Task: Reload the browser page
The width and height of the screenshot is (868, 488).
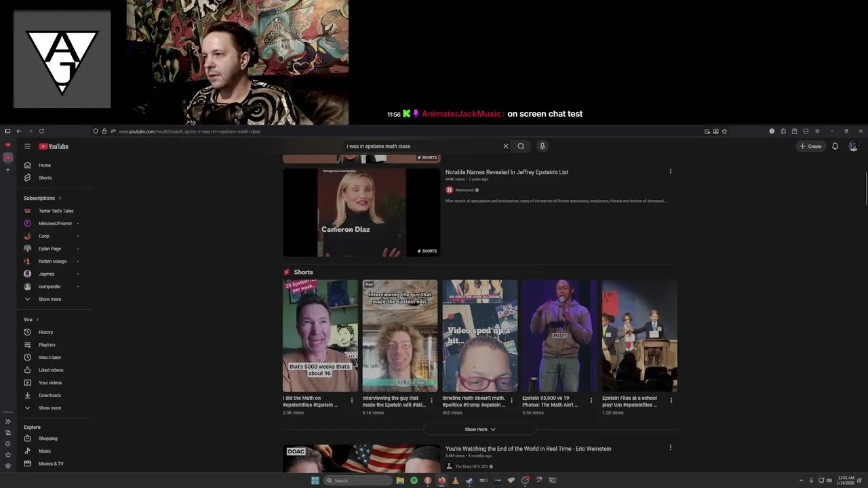Action: (x=41, y=131)
